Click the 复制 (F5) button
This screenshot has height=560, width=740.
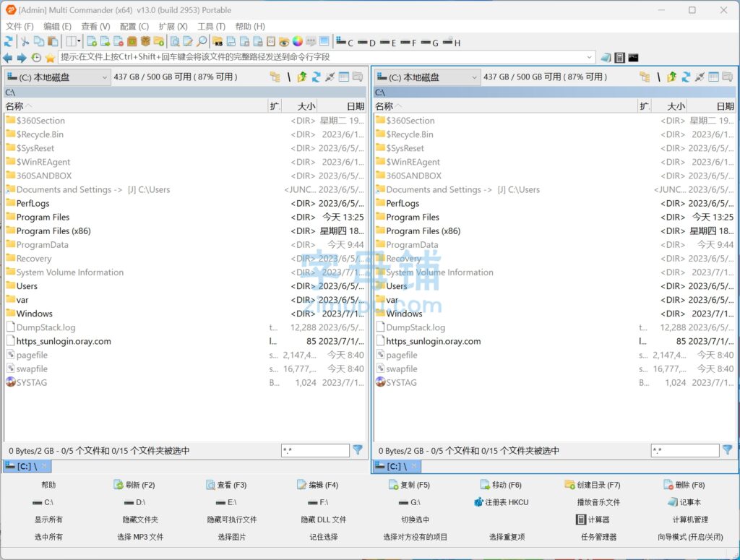tap(409, 485)
